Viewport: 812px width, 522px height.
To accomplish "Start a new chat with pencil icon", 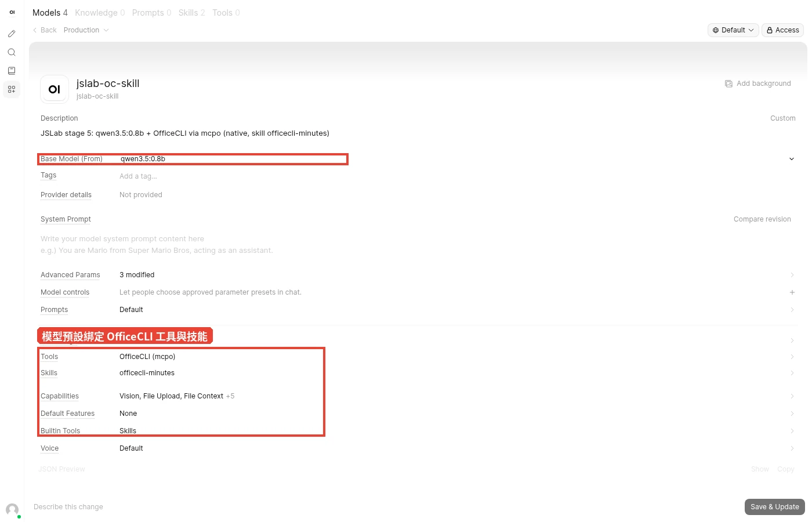I will (x=12, y=34).
